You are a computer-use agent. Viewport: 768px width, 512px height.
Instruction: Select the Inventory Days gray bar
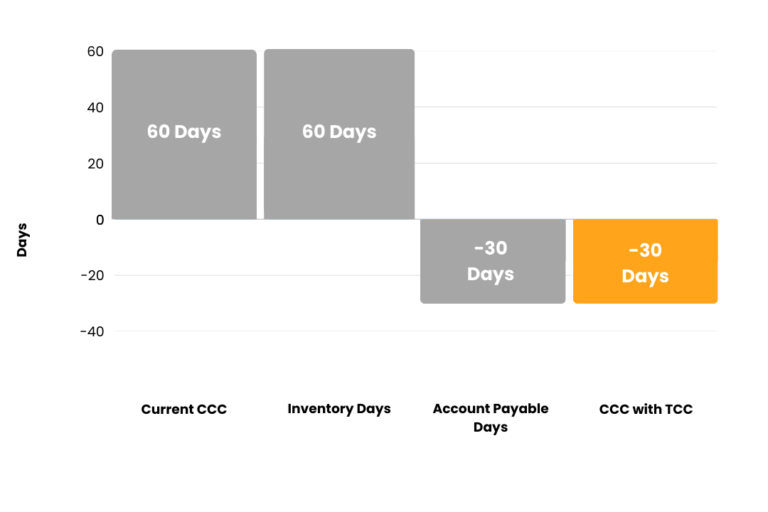(x=339, y=134)
